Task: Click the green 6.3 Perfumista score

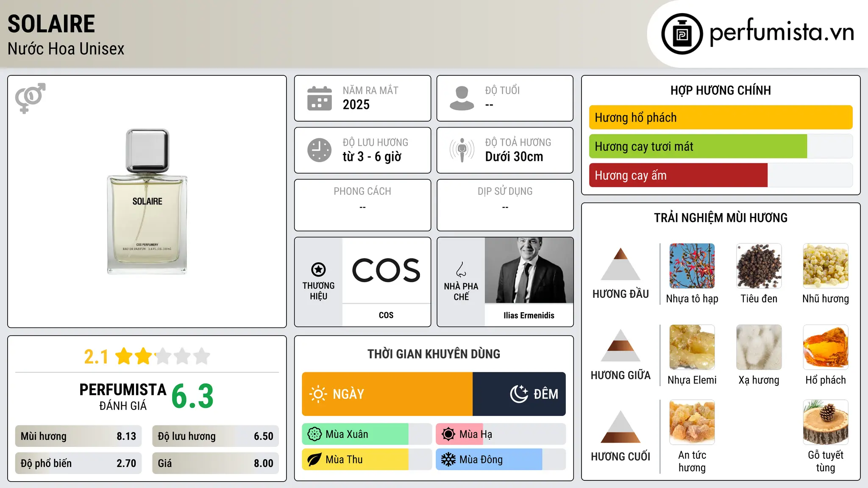Action: point(192,396)
